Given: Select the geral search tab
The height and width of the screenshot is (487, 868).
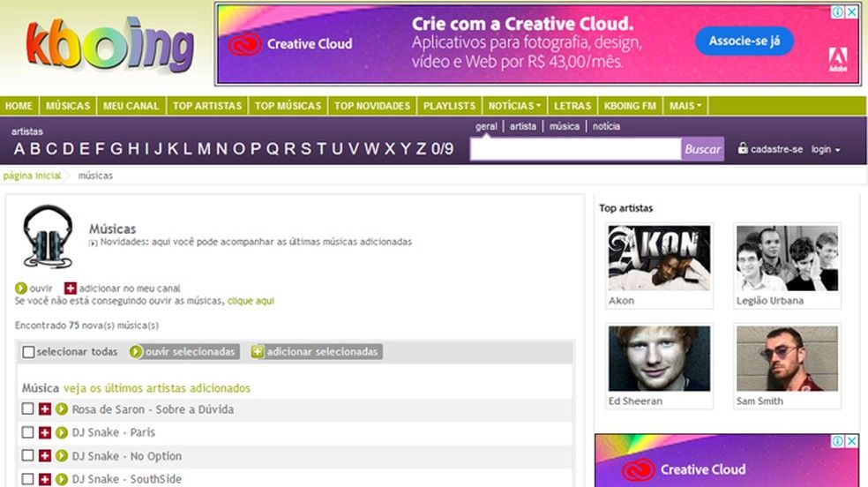Looking at the screenshot, I should pyautogui.click(x=486, y=126).
